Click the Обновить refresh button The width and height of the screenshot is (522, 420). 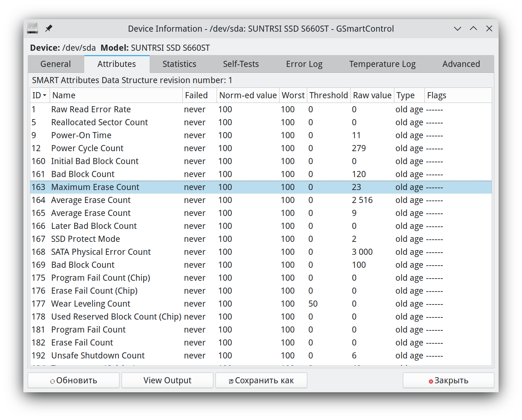(74, 380)
